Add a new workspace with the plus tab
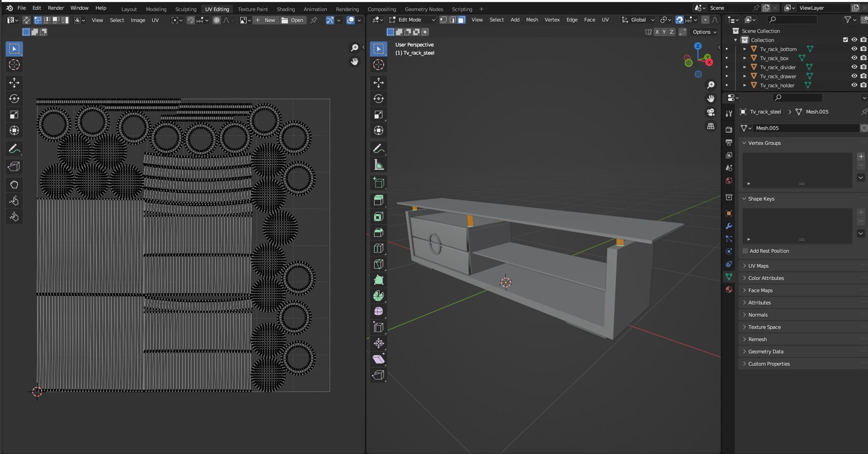 pos(481,9)
